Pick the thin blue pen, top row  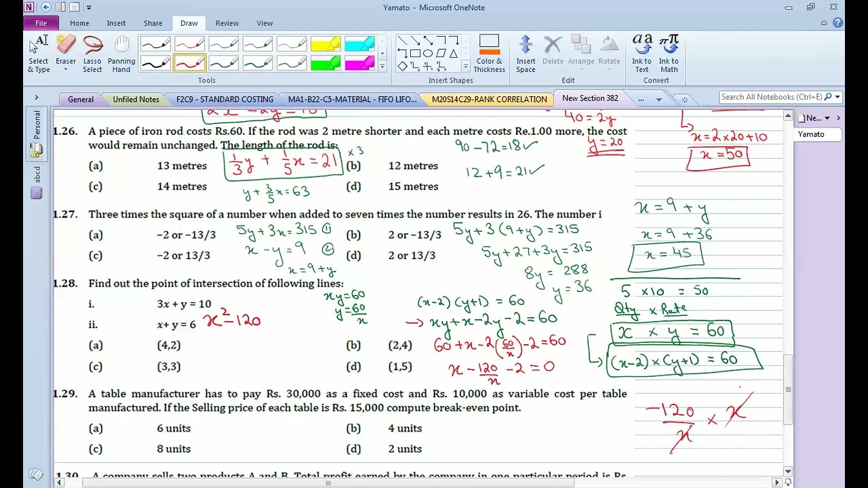coord(223,45)
